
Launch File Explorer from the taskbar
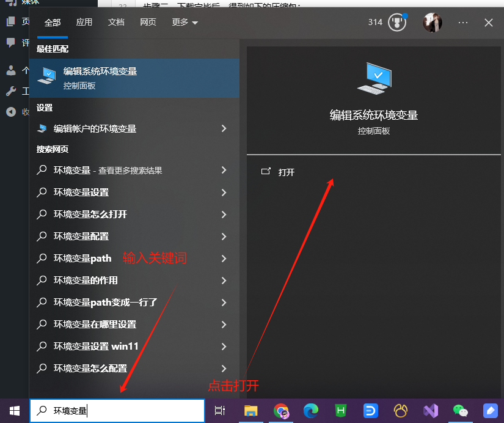250,411
